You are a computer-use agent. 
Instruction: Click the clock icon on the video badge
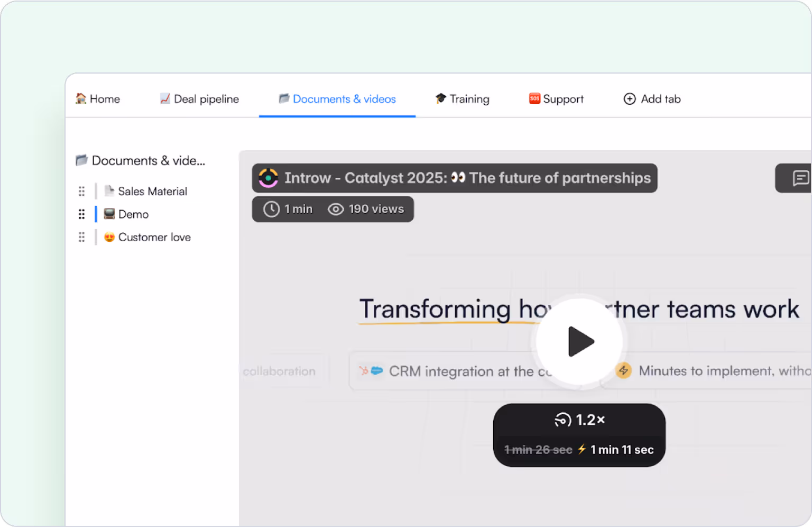(x=271, y=210)
